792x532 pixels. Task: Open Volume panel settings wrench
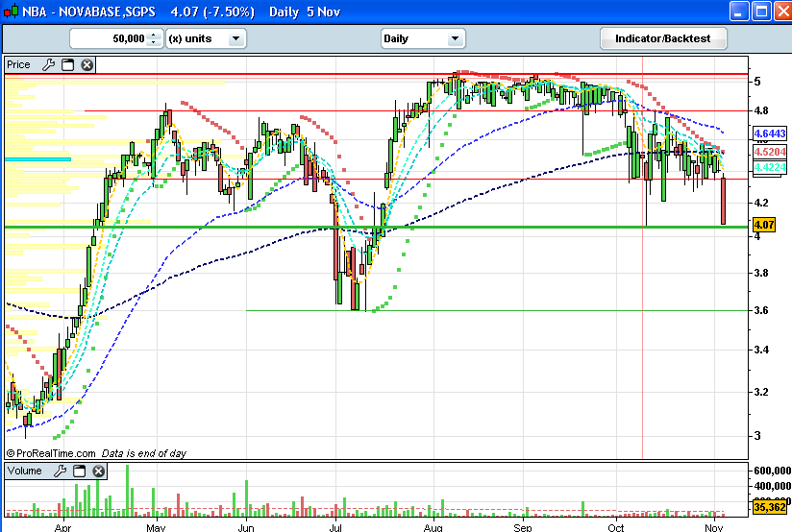pos(61,471)
